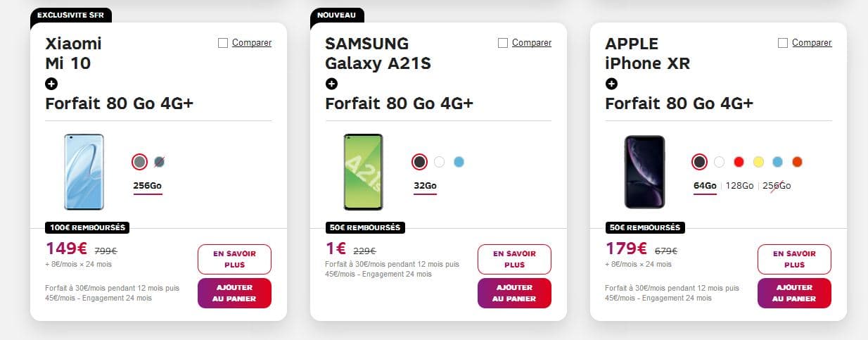868x340 pixels.
Task: Click the plus icon under Samsung Galaxy A21S
Action: click(331, 84)
